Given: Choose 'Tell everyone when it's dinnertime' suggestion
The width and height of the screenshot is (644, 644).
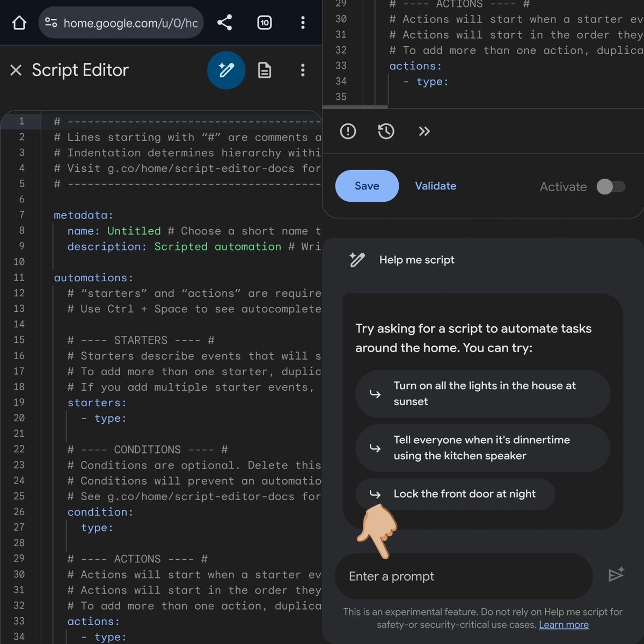Looking at the screenshot, I should tap(482, 448).
